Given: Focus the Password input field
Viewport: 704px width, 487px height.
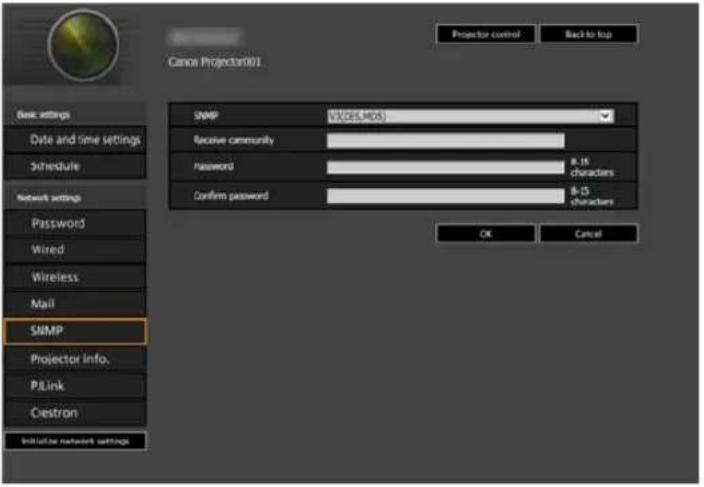Looking at the screenshot, I should 445,167.
